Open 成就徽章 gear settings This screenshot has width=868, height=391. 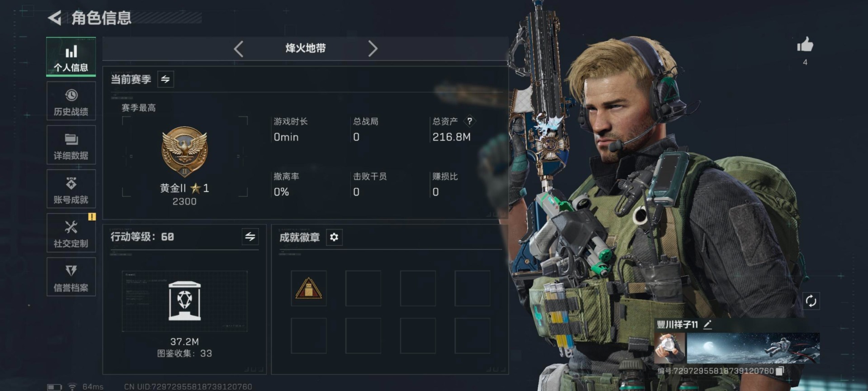click(x=334, y=237)
